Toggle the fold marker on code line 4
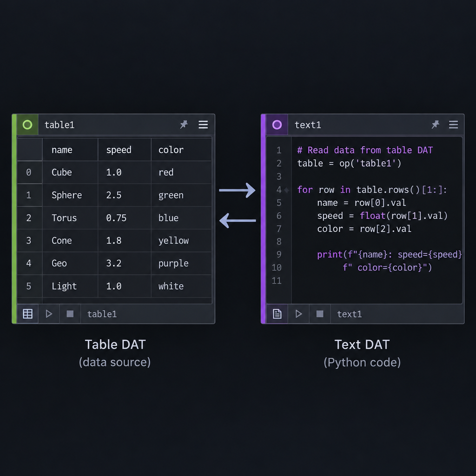This screenshot has height=476, width=476. pos(286,190)
